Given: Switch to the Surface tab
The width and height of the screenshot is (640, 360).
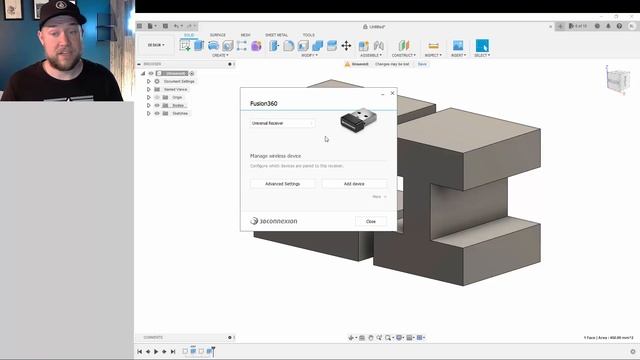Looking at the screenshot, I should [218, 35].
